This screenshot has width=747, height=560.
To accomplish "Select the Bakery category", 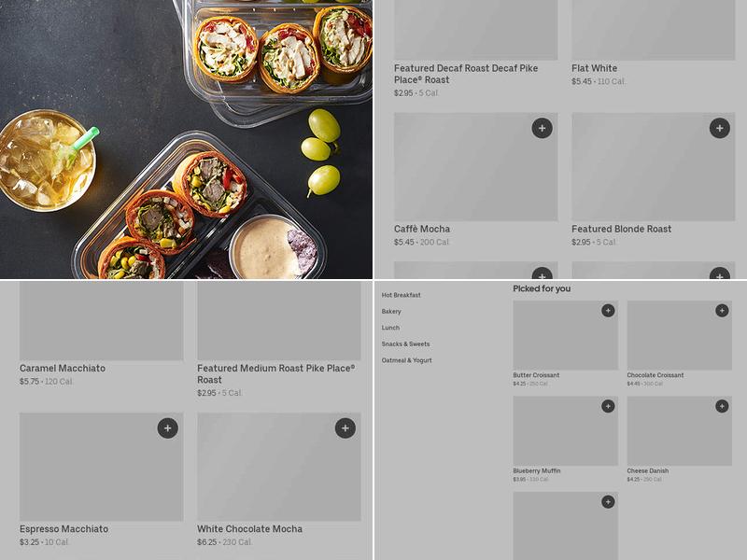I will pos(391,312).
